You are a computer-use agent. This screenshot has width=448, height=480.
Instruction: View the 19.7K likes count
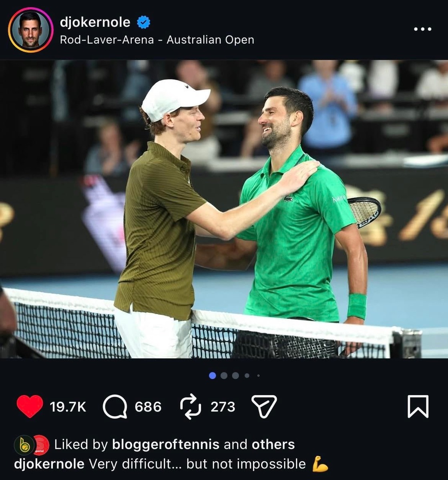[x=68, y=407]
